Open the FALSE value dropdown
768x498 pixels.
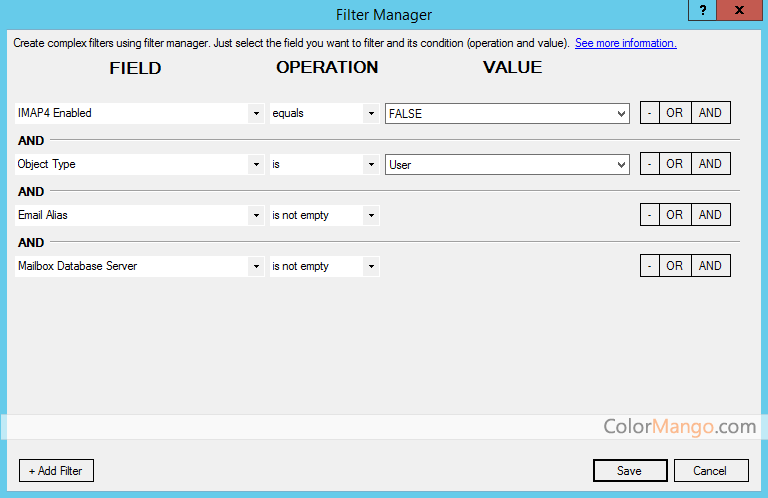pyautogui.click(x=622, y=114)
